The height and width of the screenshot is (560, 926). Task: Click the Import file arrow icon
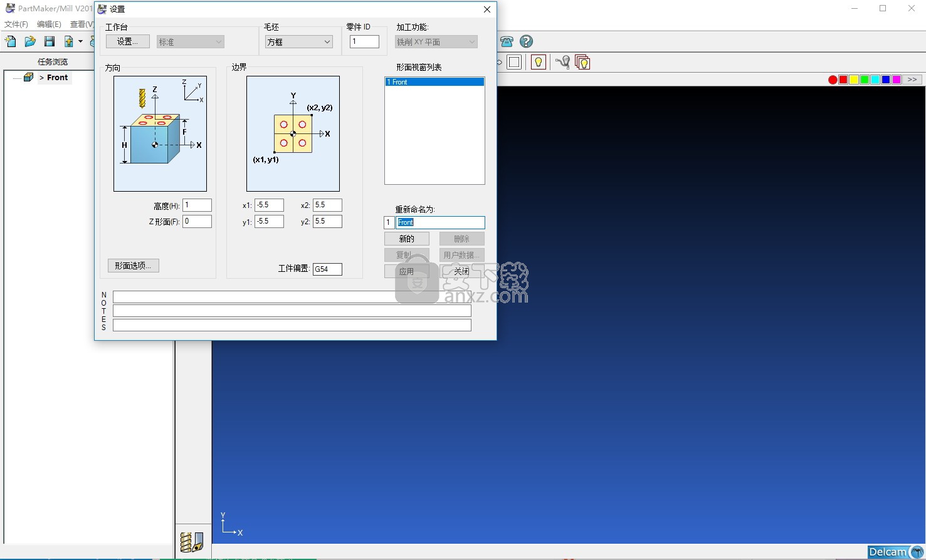coord(69,41)
